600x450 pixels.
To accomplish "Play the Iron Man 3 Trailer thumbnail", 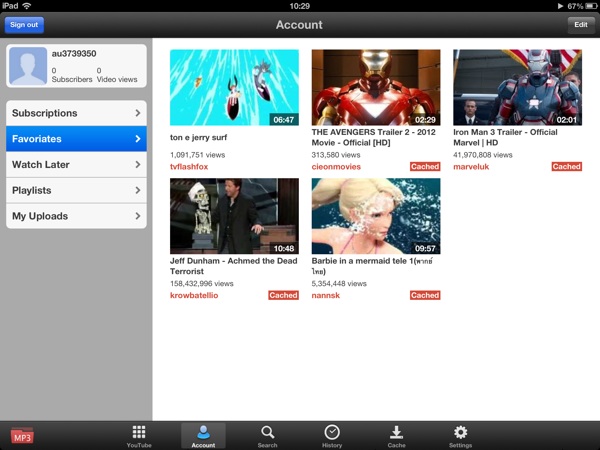I will point(517,87).
